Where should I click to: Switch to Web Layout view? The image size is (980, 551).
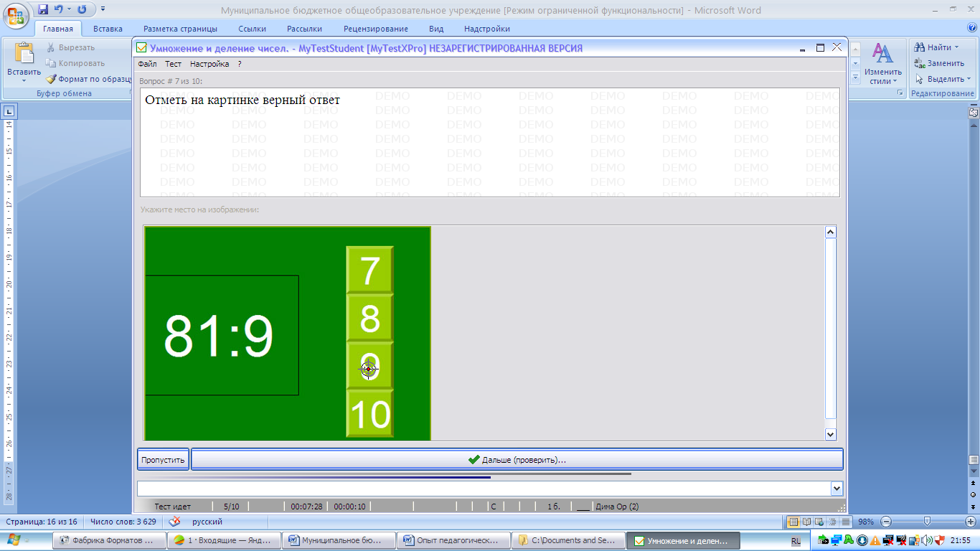pyautogui.click(x=819, y=522)
